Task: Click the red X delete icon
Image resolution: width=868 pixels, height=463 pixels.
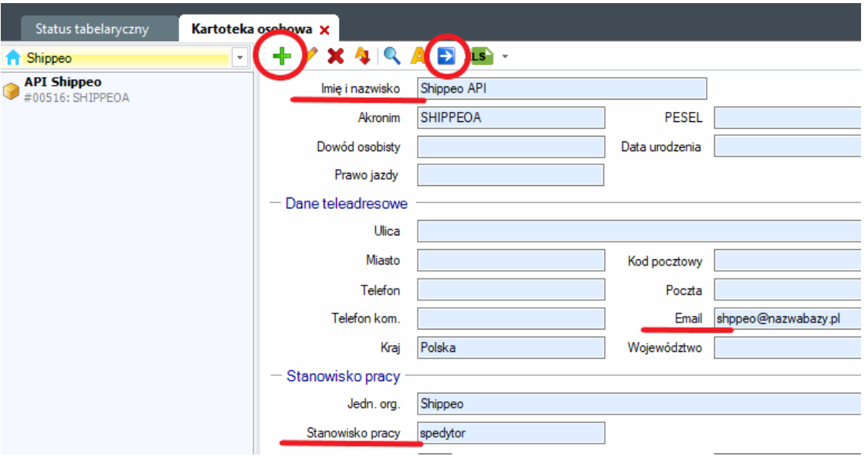Action: pos(335,56)
